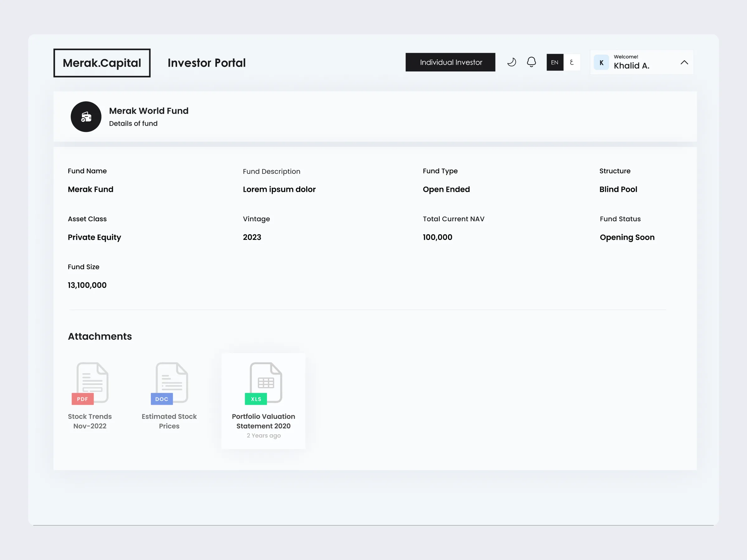
Task: Click the 100,000 NAV value
Action: click(437, 237)
